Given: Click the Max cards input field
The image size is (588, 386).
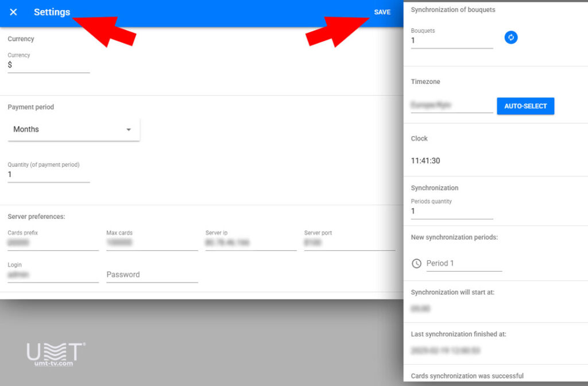Looking at the screenshot, I should pos(152,244).
